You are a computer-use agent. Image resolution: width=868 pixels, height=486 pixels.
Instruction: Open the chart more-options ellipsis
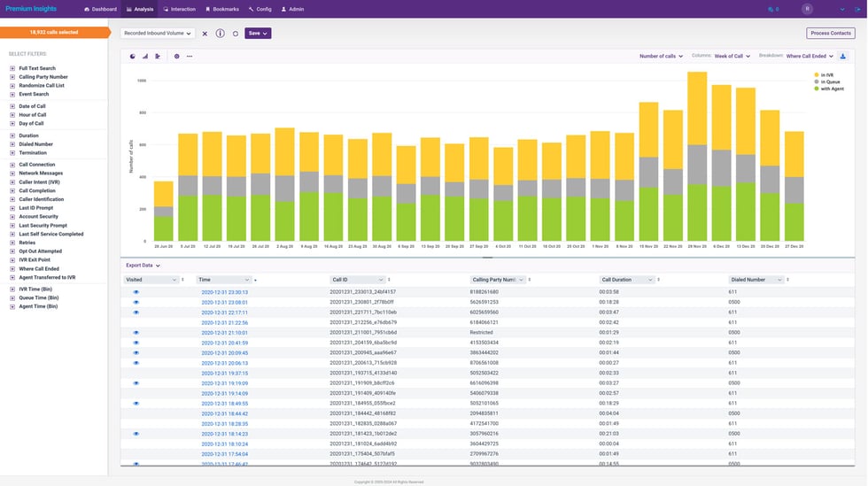point(190,57)
